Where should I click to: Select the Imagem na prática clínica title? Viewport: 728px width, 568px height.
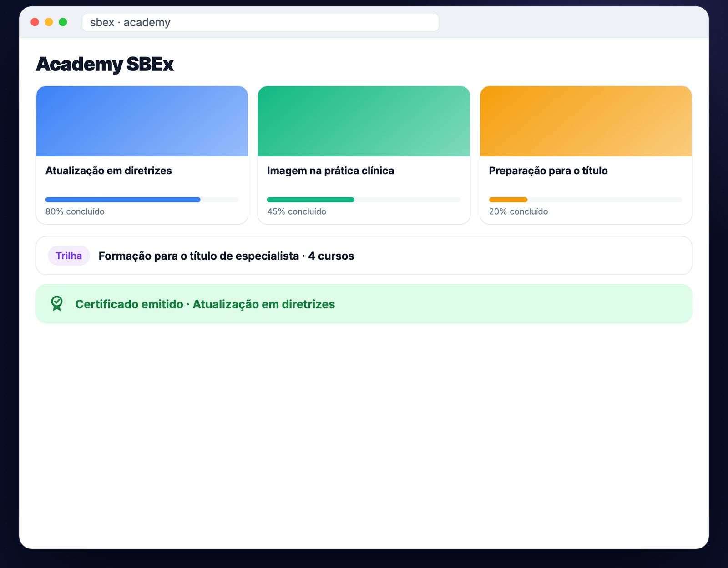[331, 171]
